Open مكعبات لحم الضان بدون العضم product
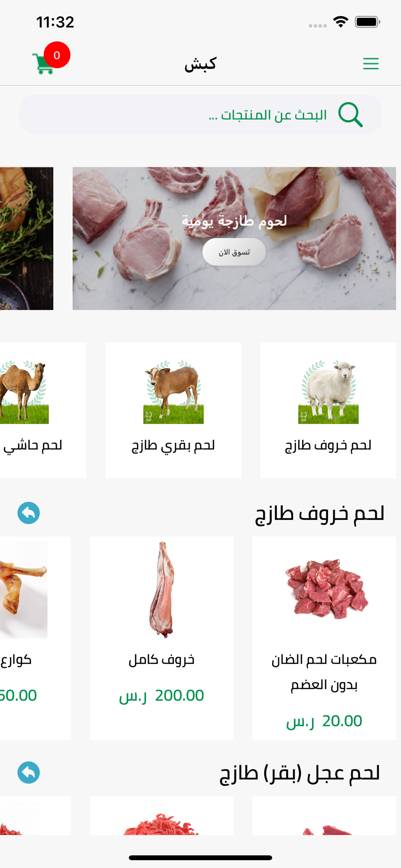The height and width of the screenshot is (868, 401). point(324,638)
